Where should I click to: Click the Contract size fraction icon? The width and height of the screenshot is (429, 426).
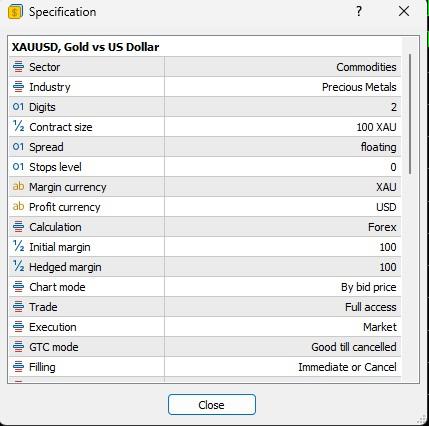18,126
